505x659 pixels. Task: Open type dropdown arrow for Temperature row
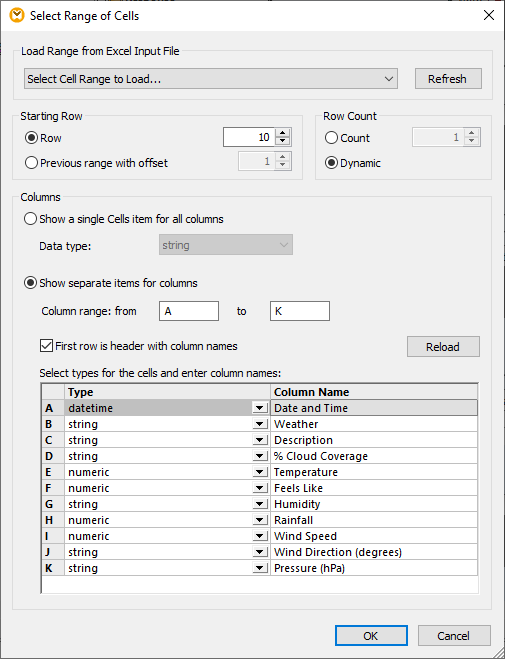point(260,472)
